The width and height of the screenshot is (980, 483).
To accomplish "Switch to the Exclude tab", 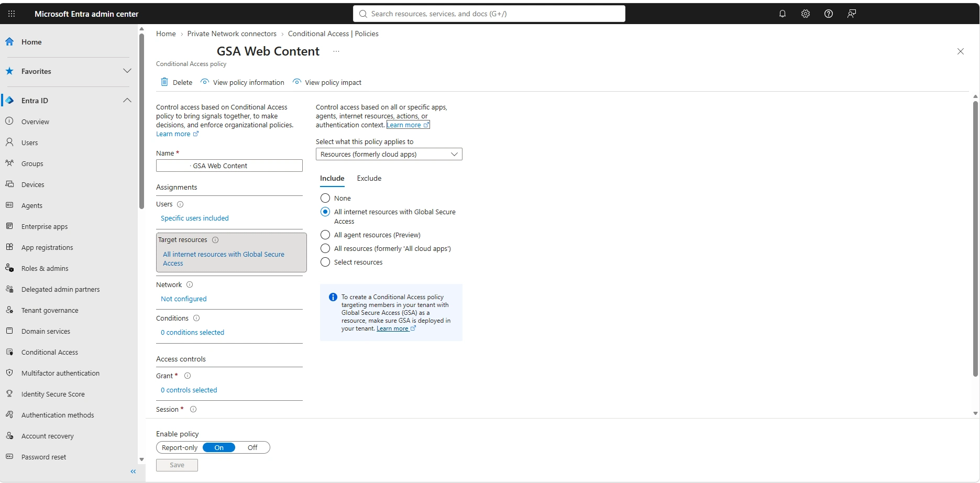I will [369, 178].
